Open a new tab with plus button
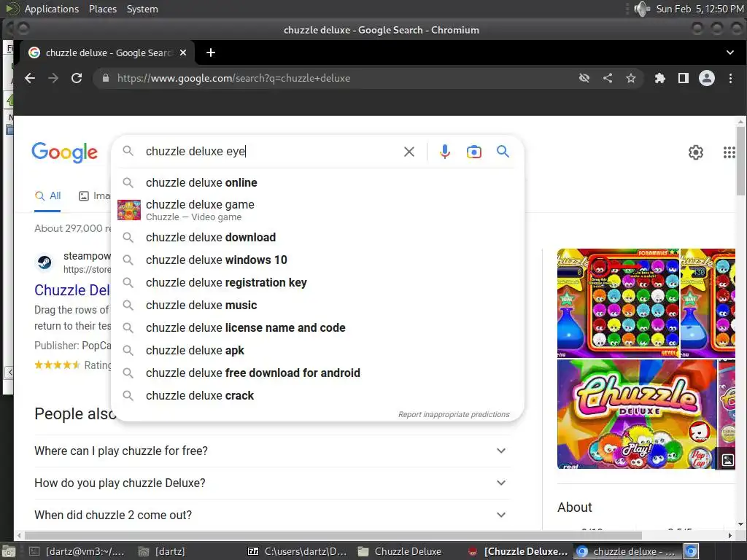The height and width of the screenshot is (560, 747). point(211,52)
